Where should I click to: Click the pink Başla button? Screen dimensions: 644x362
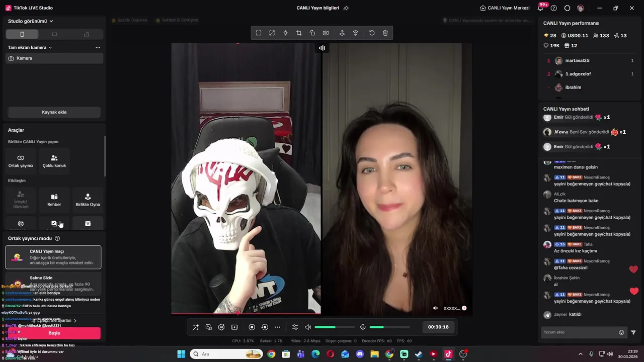54,333
